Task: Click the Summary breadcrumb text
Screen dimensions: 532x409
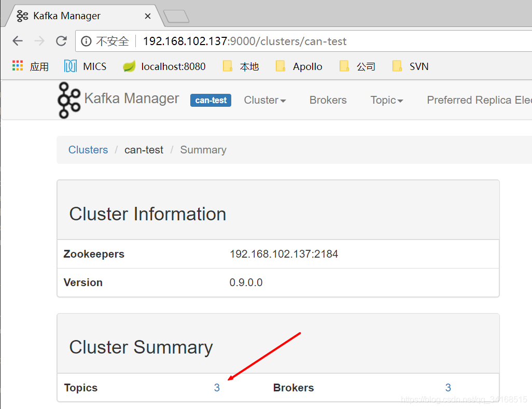Action: coord(203,150)
